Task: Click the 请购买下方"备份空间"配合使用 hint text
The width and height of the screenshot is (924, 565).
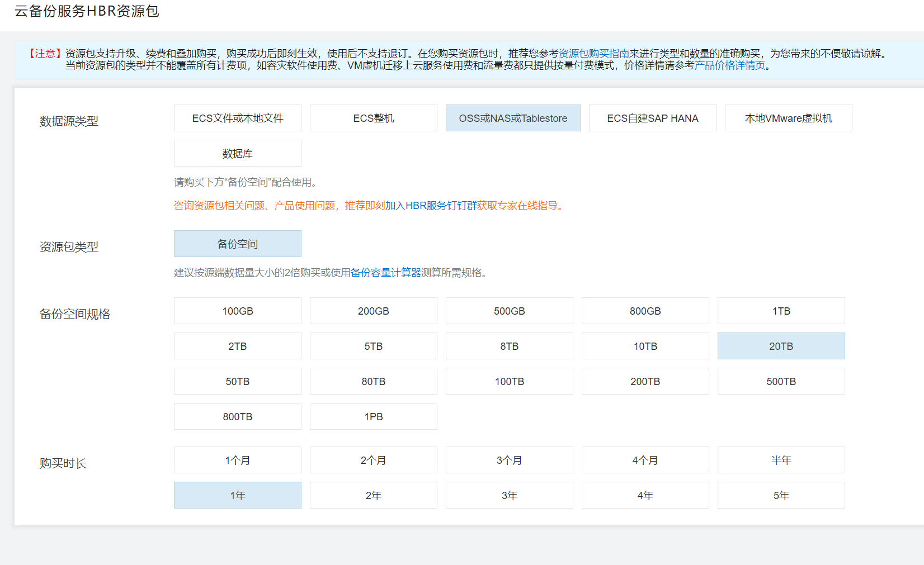Action: click(246, 182)
